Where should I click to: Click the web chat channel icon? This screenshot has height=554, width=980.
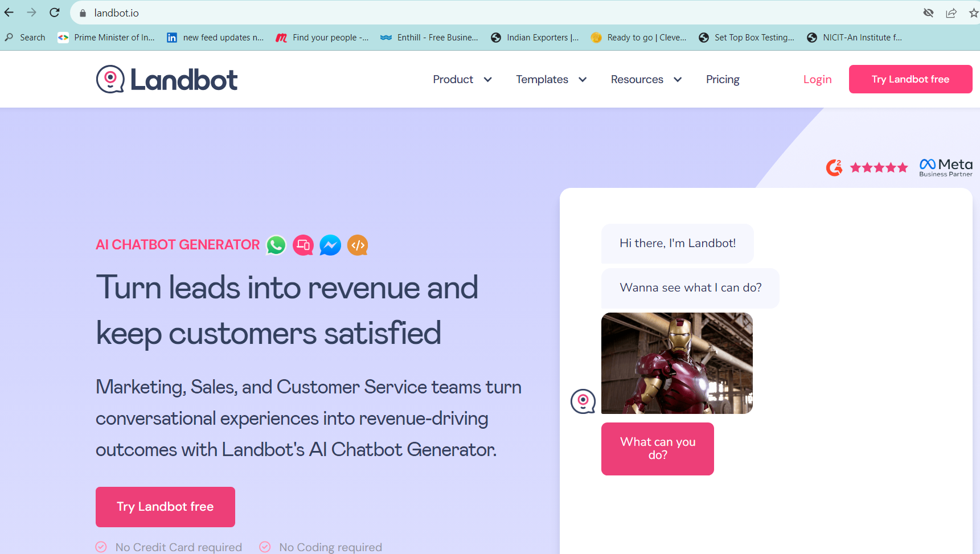pos(303,245)
